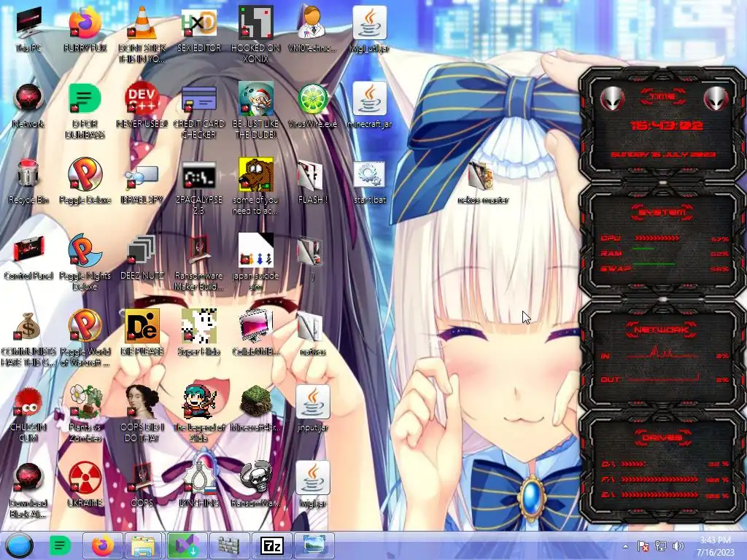Launch the CHUZZIN CUM Chuzzle shortcut
The width and height of the screenshot is (747, 560).
click(x=28, y=413)
